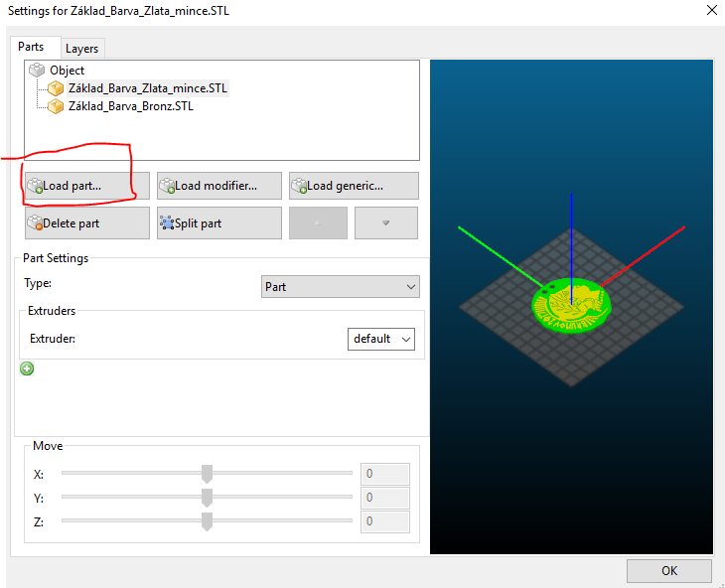Click the Load modifier button
The image size is (725, 588).
point(218,186)
